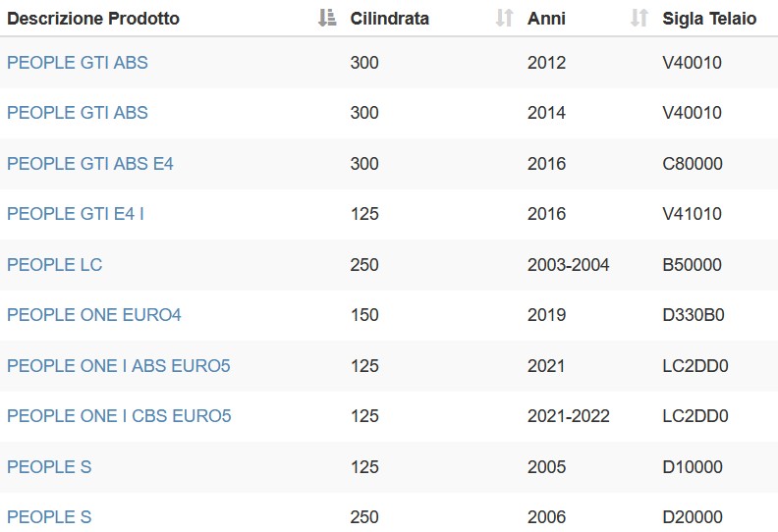Select the Sigla Telaio column header
Viewport: 778px width, 532px height.
pyautogui.click(x=709, y=19)
